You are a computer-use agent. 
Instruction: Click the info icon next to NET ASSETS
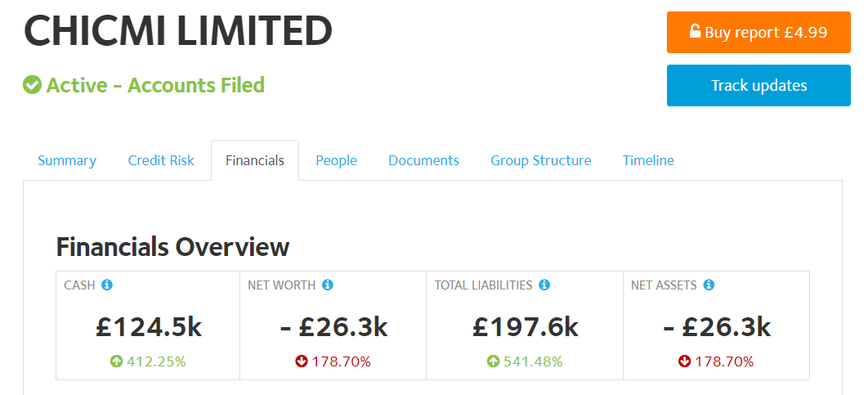(709, 285)
